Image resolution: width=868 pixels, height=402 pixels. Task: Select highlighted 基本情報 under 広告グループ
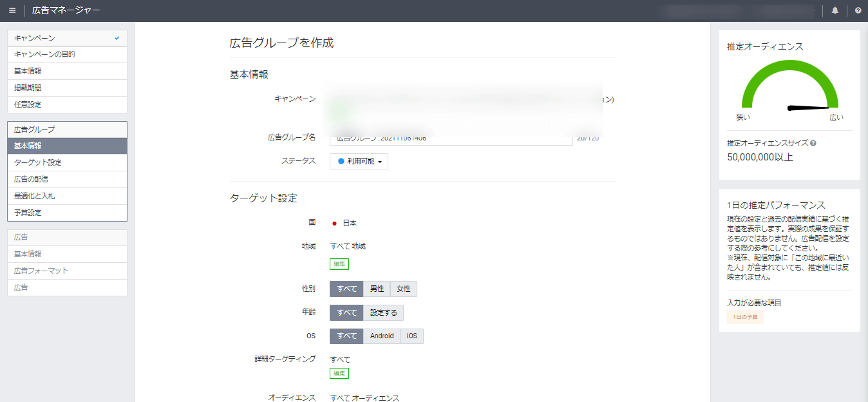(x=67, y=146)
